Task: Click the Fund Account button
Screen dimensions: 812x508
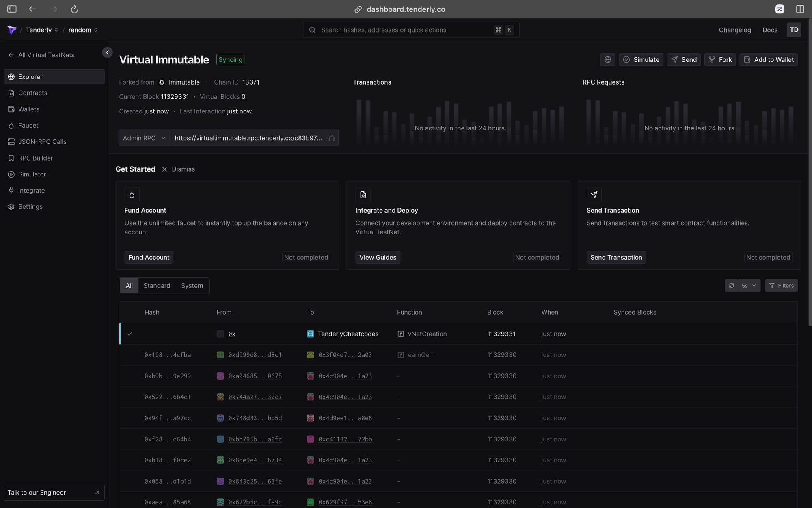Action: click(x=149, y=257)
